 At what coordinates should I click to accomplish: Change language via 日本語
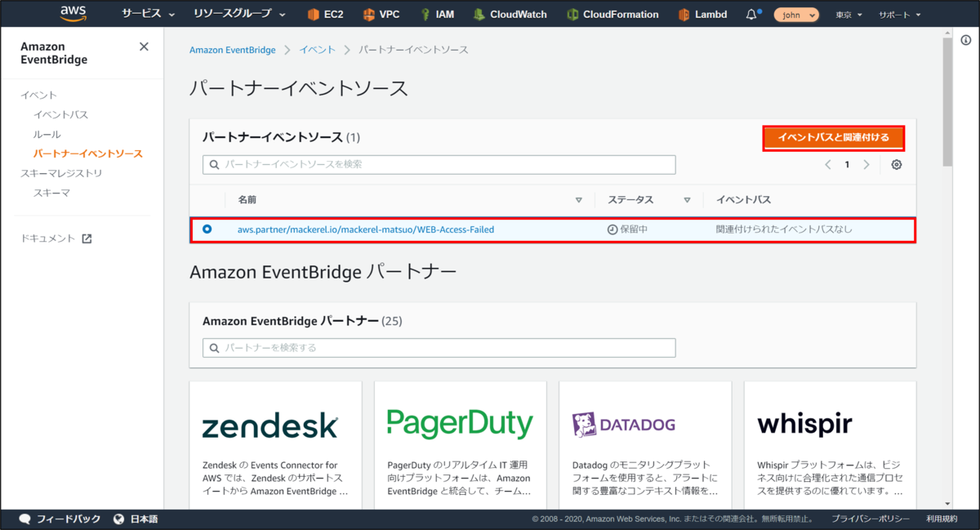coord(136,519)
